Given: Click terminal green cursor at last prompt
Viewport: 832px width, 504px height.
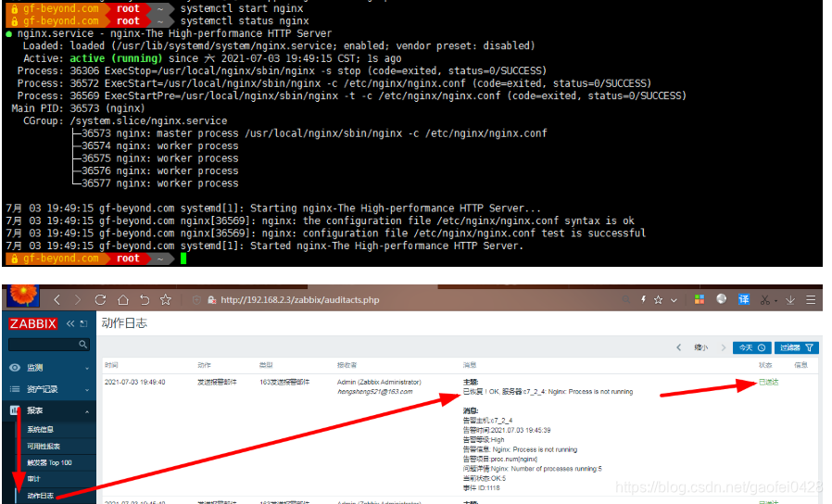Looking at the screenshot, I should point(183,258).
